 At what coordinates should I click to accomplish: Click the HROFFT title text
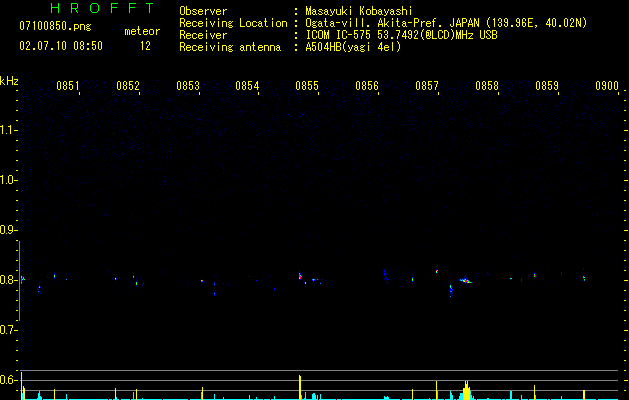tap(103, 8)
